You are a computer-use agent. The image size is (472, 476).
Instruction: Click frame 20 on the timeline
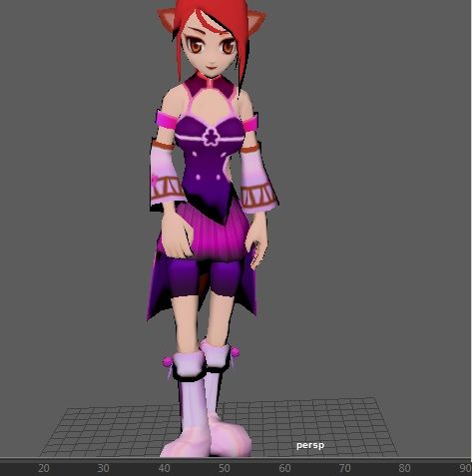click(x=44, y=468)
